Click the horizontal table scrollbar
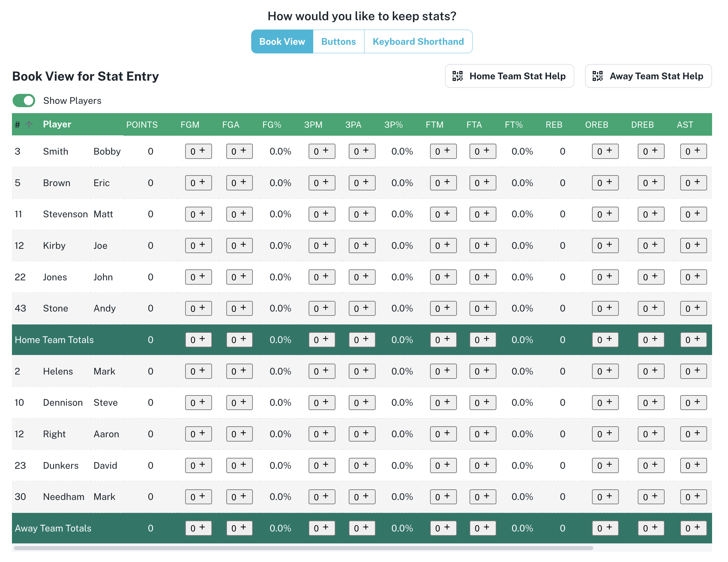 coord(303,548)
